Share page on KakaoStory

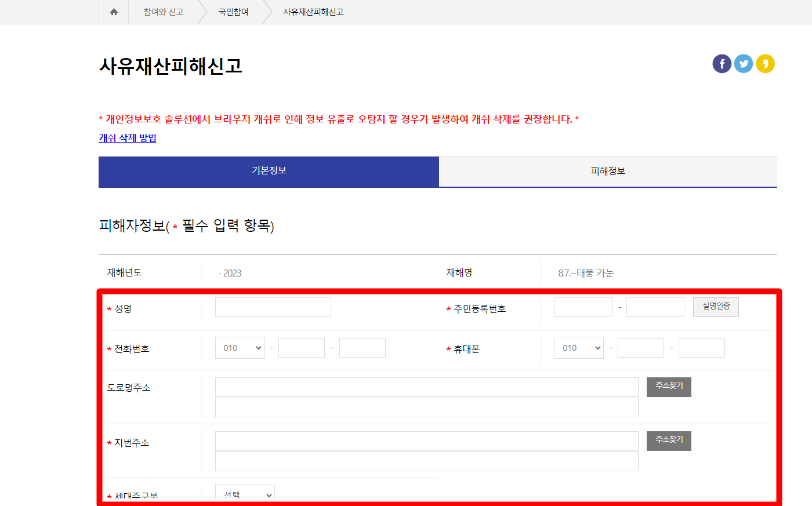766,64
